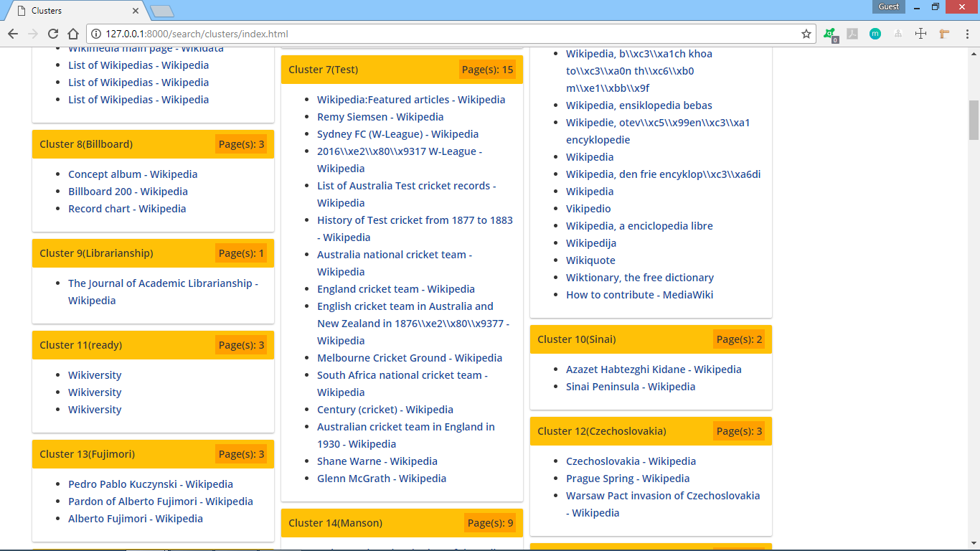
Task: Open Azazet Habtezghi Kidane link
Action: click(654, 369)
